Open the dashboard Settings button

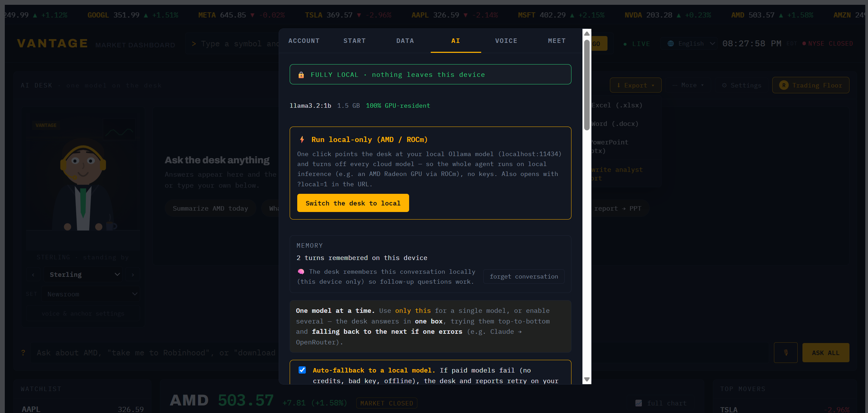tap(742, 85)
